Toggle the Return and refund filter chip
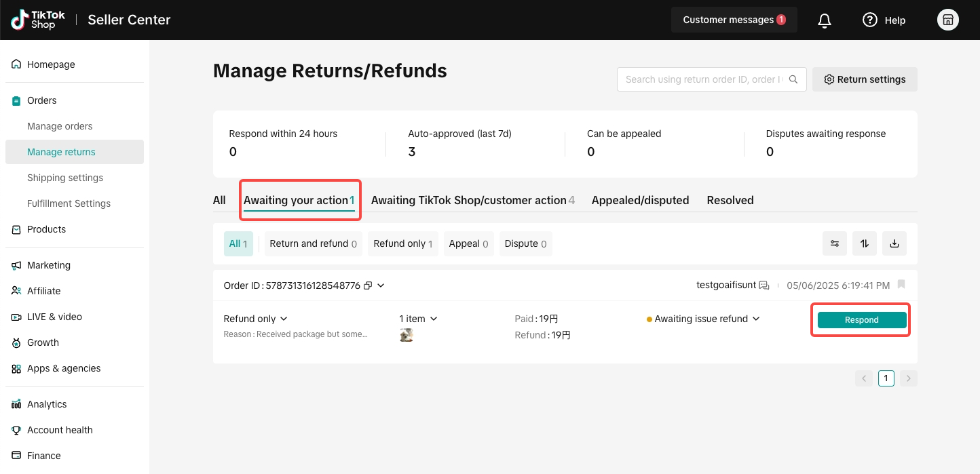 pos(313,243)
